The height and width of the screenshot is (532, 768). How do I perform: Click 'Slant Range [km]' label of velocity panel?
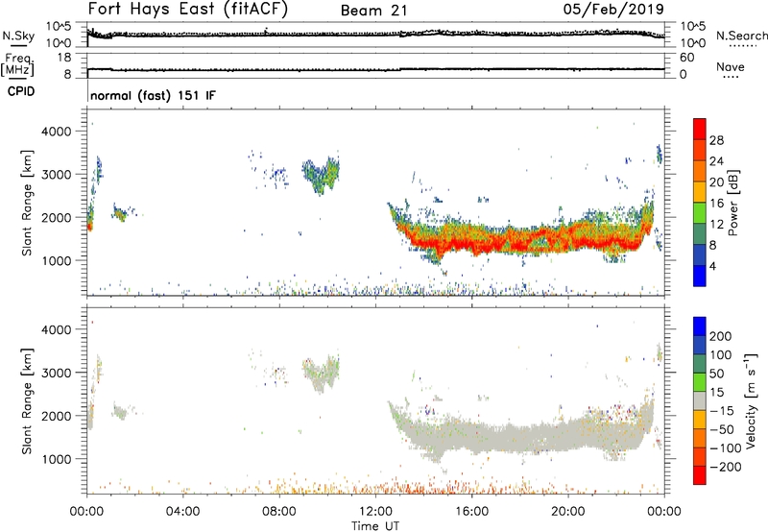27,400
